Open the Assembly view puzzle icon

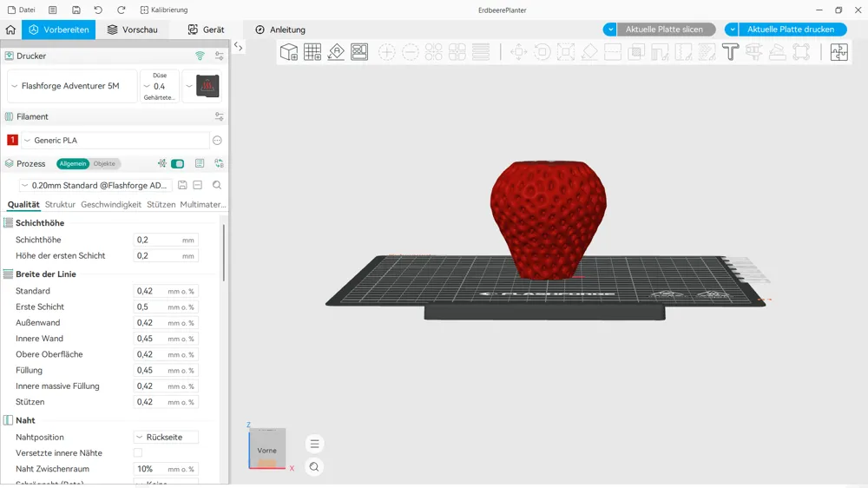(839, 52)
